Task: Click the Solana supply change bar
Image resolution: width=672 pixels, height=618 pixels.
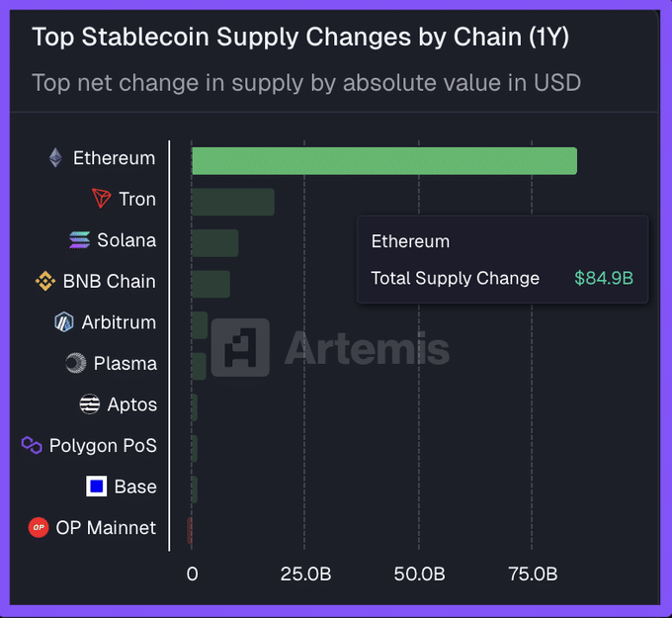Action: tap(214, 243)
